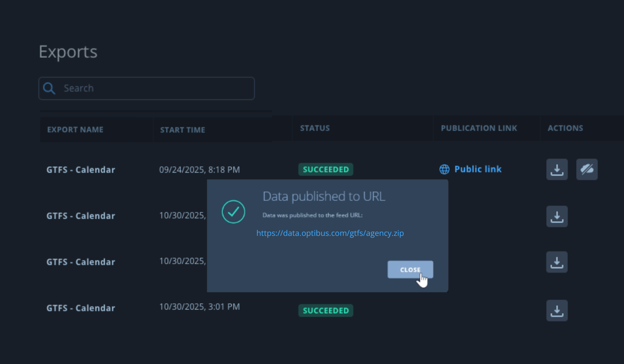Click the green checkmark icon in the dialog
The width and height of the screenshot is (624, 364).
coord(233,212)
